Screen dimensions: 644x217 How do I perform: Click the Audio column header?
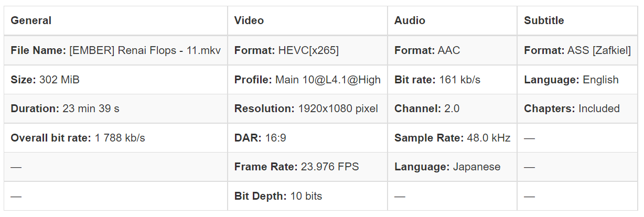[410, 20]
